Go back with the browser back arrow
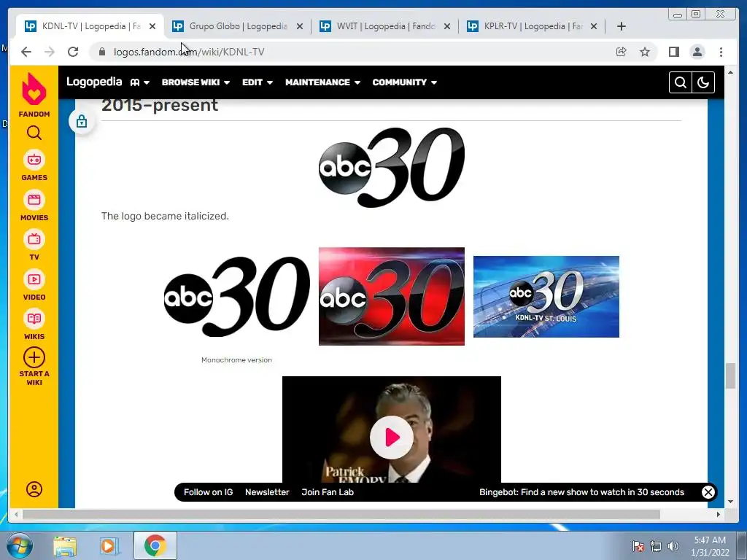Viewport: 747px width, 560px height. 26,52
